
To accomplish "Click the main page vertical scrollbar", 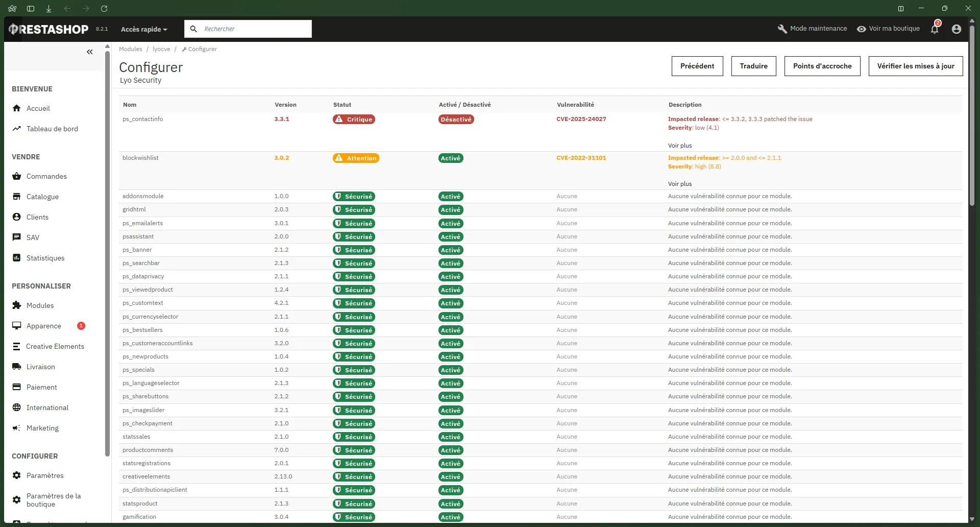I will pyautogui.click(x=972, y=115).
